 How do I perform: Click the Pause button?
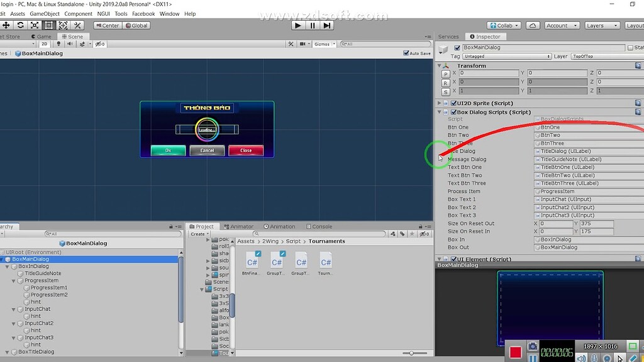(311, 25)
